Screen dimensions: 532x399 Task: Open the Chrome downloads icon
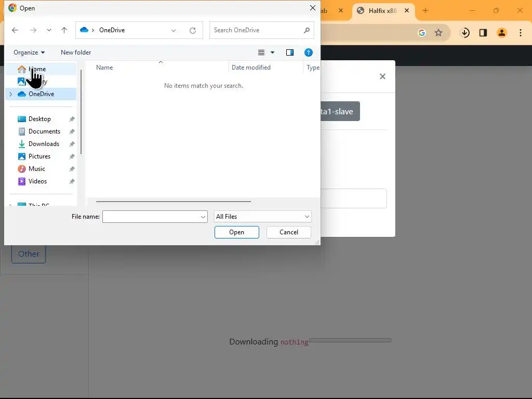click(465, 33)
